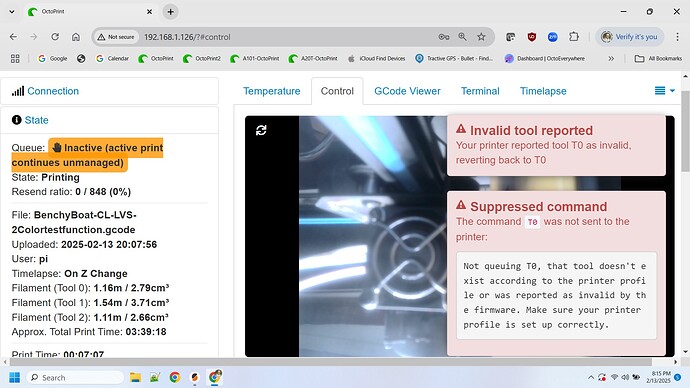Screen dimensions: 690x388
Task: Click the horizontal page scrollbar
Action: coord(330,362)
